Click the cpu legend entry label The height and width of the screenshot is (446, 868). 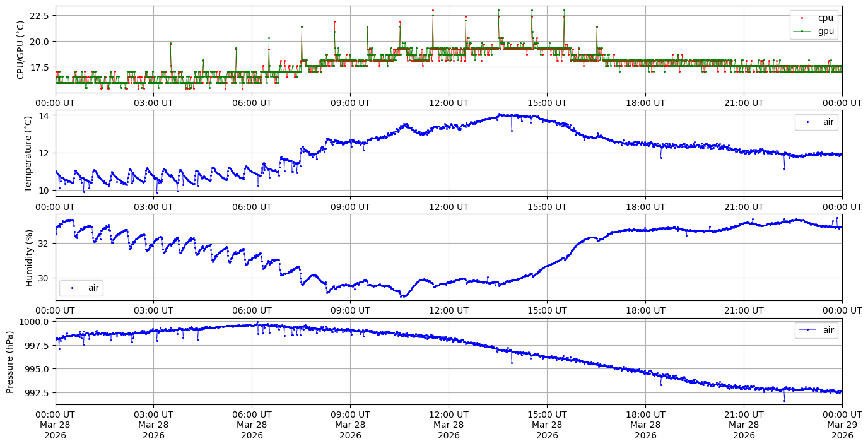(x=826, y=18)
